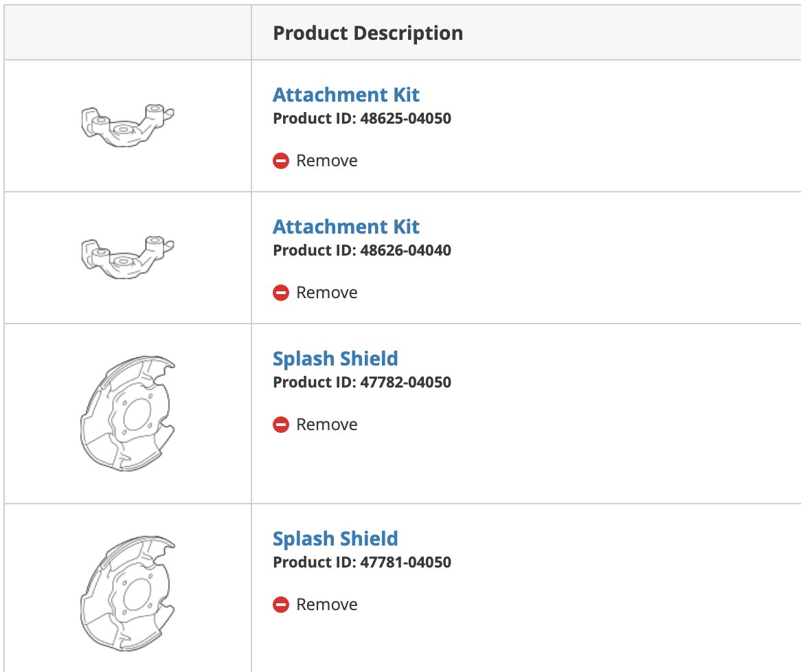Viewport: 801px width, 672px height.
Task: Open Attachment Kit link above ID 48626-04040
Action: pos(346,226)
